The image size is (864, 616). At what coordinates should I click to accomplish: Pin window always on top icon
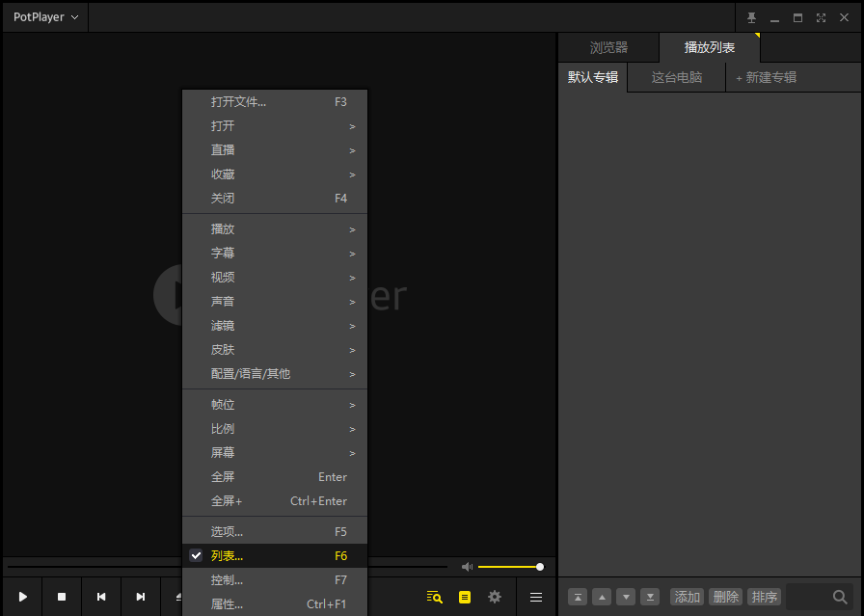tap(751, 17)
